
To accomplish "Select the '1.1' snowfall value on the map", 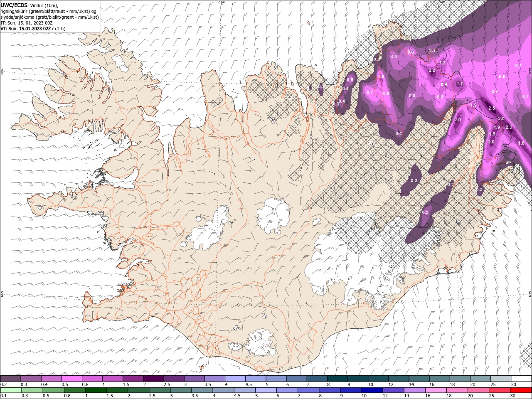I will 473,106.
